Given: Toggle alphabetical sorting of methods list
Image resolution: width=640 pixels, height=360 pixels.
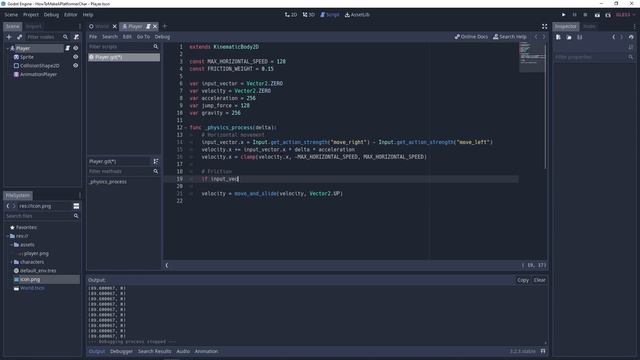Looking at the screenshot, I should point(156,162).
